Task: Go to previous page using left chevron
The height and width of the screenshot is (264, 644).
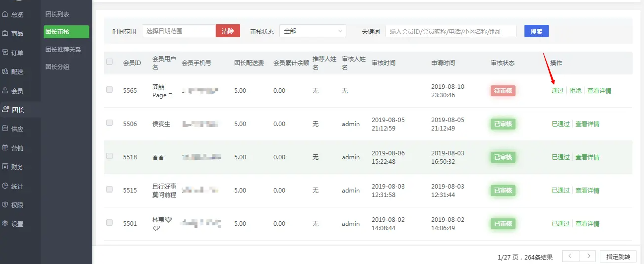Action: (570, 256)
